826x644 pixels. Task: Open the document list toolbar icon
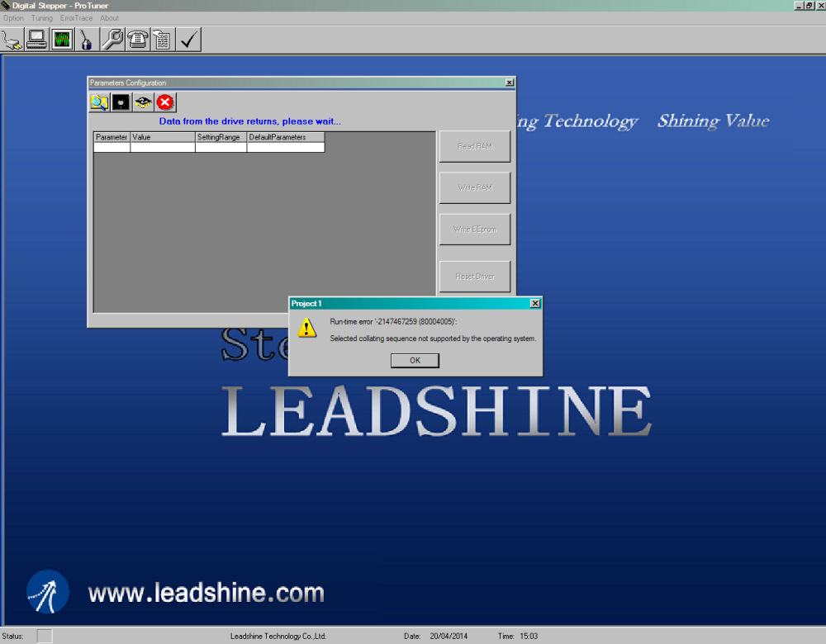coord(162,39)
